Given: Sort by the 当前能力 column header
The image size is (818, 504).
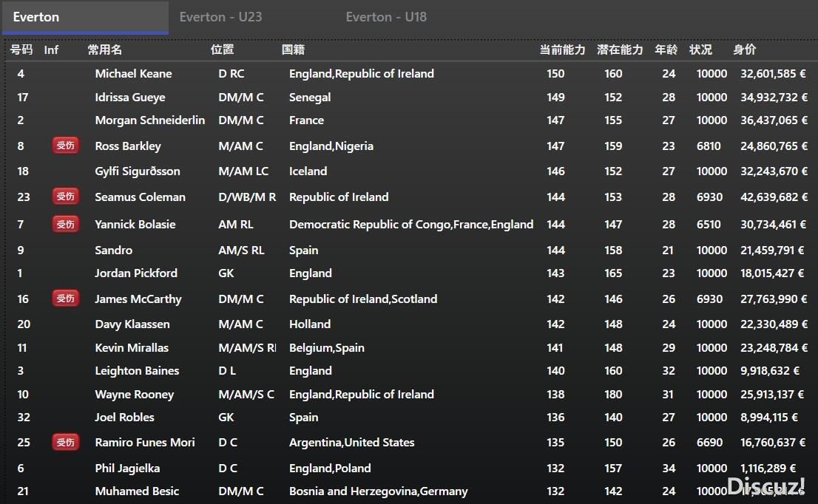Looking at the screenshot, I should (x=562, y=50).
